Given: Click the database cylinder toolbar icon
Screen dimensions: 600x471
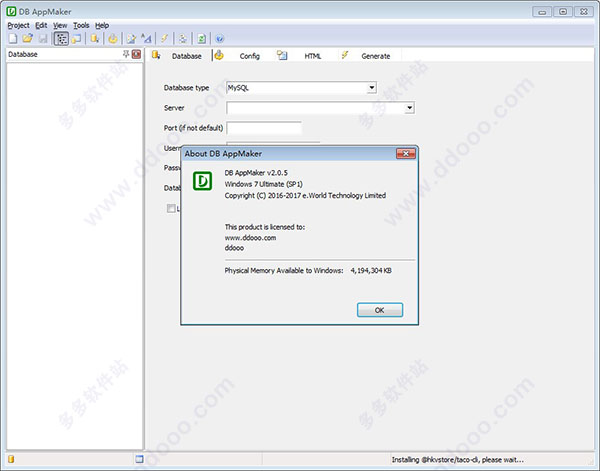Looking at the screenshot, I should 95,38.
